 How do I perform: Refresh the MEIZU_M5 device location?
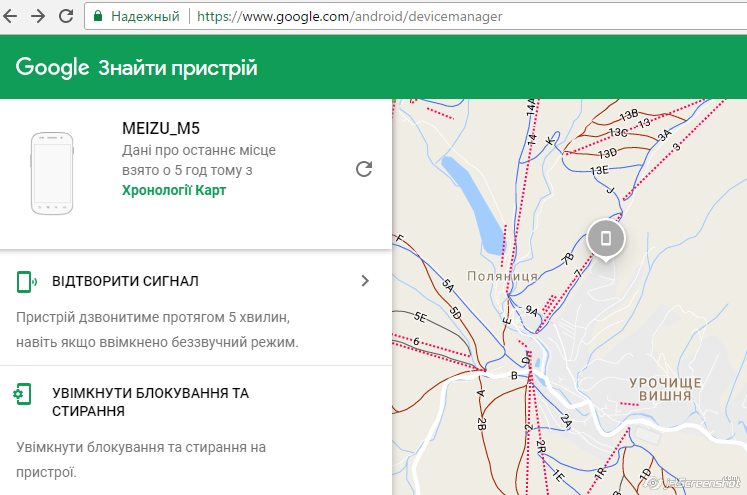[x=364, y=169]
